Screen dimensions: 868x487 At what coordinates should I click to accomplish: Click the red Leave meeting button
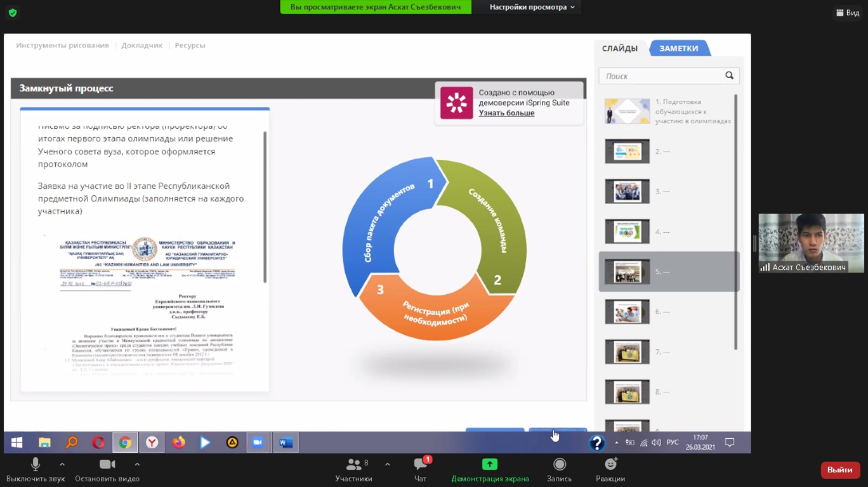pyautogui.click(x=840, y=470)
